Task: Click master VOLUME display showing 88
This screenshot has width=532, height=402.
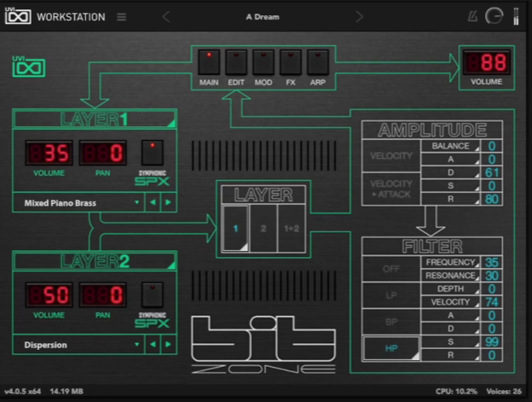Action: [x=487, y=62]
